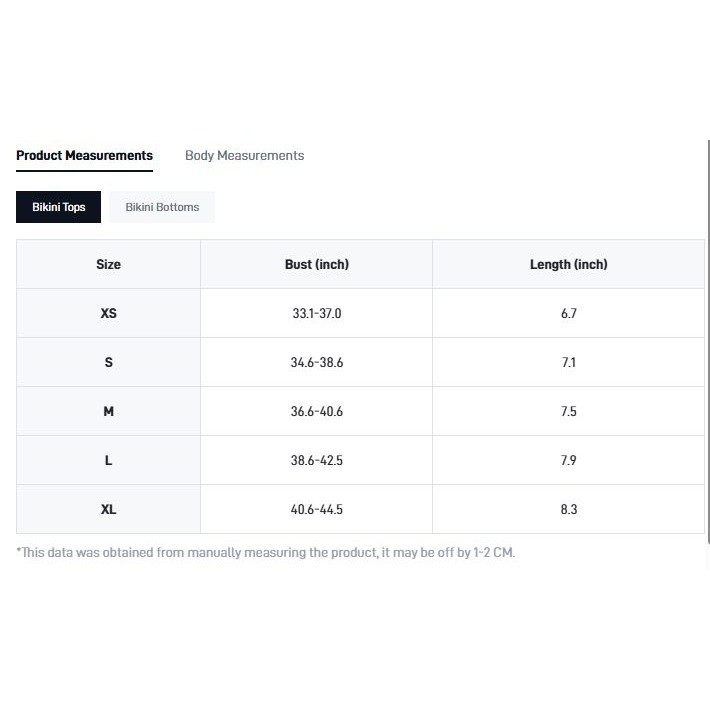Screen dimensions: 710x710
Task: Click the Bust (inch) column header
Action: 317,264
